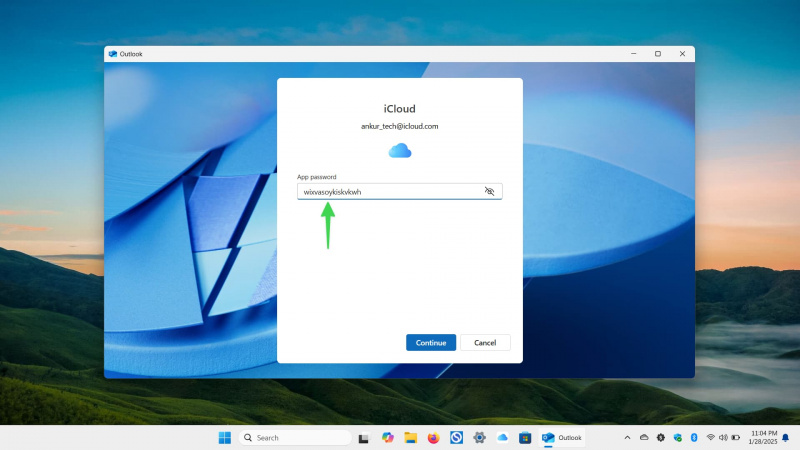Click the ankur_tech@icloud.com email text
This screenshot has height=450, width=800.
(x=399, y=126)
